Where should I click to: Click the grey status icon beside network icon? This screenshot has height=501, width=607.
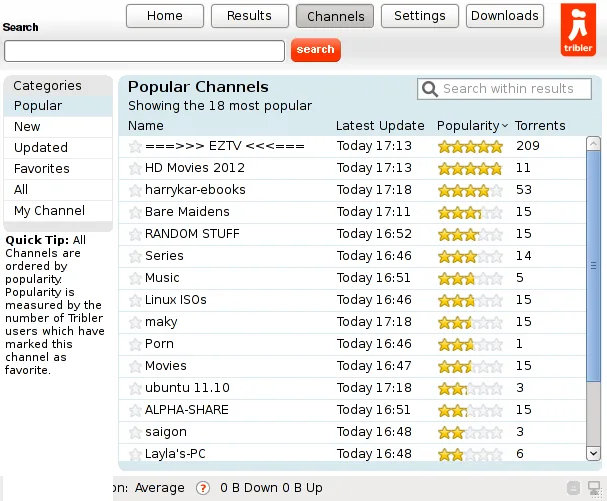click(573, 488)
